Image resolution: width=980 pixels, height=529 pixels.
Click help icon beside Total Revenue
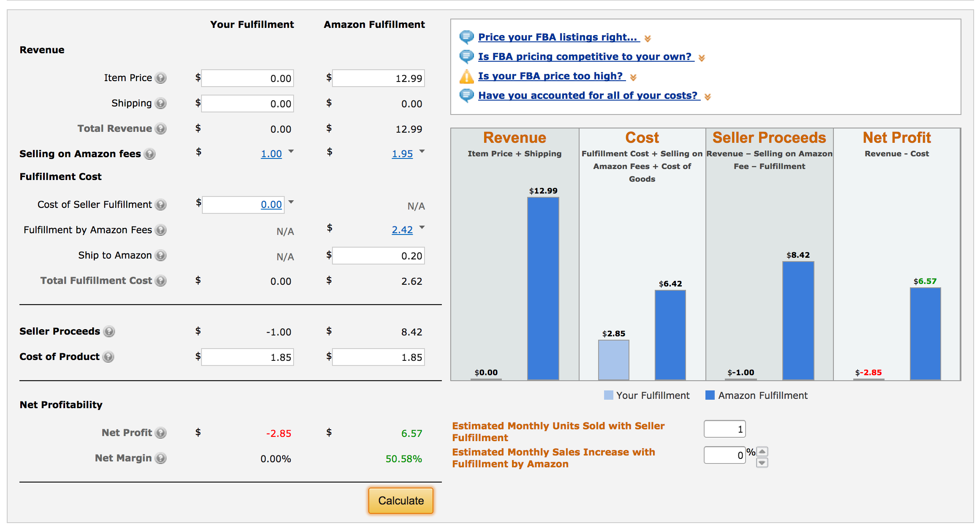point(161,129)
